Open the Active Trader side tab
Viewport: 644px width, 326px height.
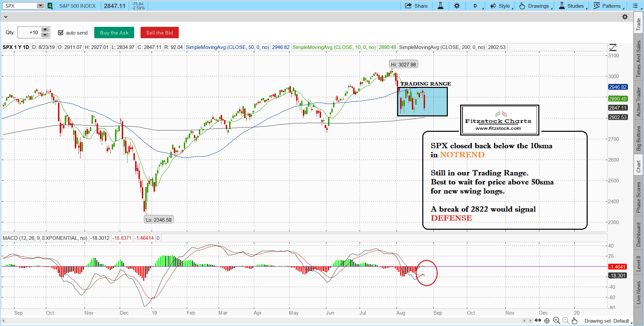pos(639,102)
